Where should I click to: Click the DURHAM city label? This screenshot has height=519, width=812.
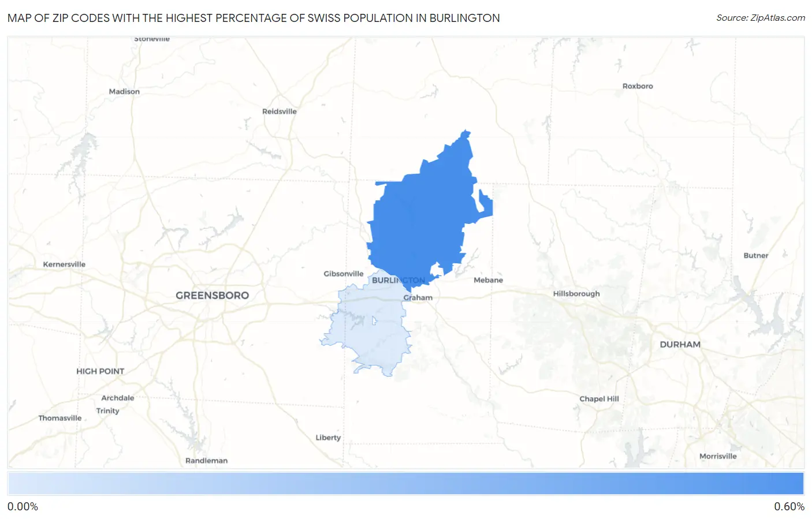[x=680, y=344]
